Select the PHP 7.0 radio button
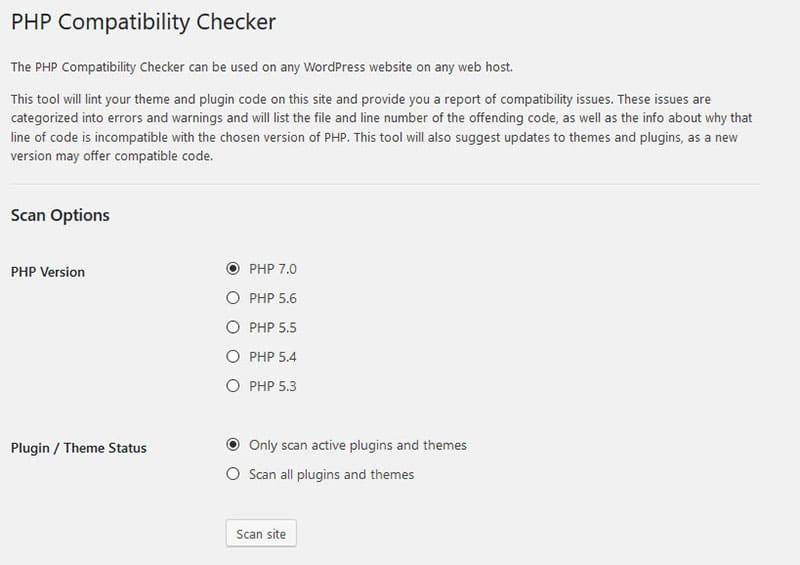The image size is (800, 565). pos(233,268)
